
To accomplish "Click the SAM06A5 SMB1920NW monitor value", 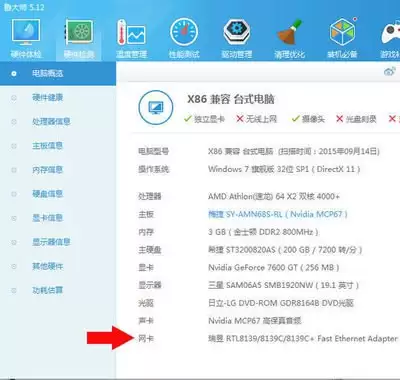I will click(x=284, y=285).
